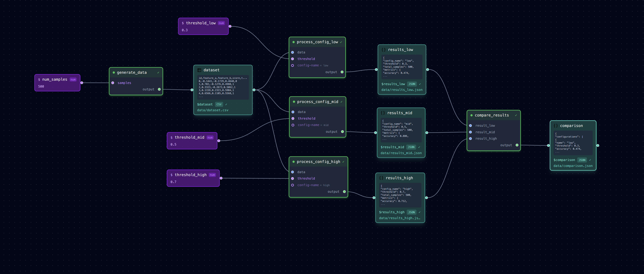Click green status dot on generate_data
The image size is (644, 274).
click(114, 73)
